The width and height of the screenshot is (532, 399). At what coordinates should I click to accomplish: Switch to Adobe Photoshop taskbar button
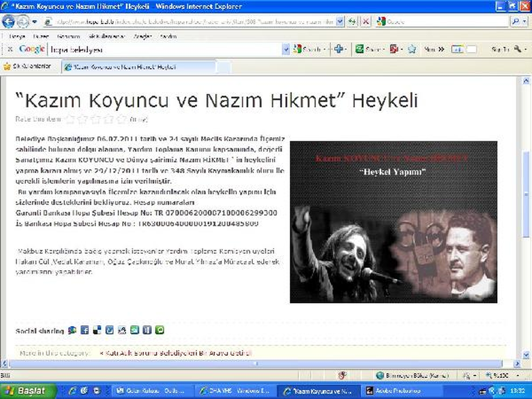click(x=403, y=391)
